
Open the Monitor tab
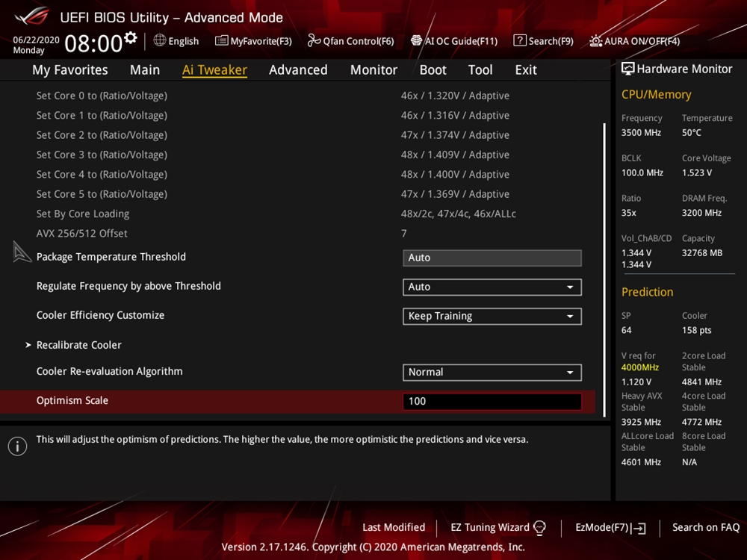(x=373, y=70)
